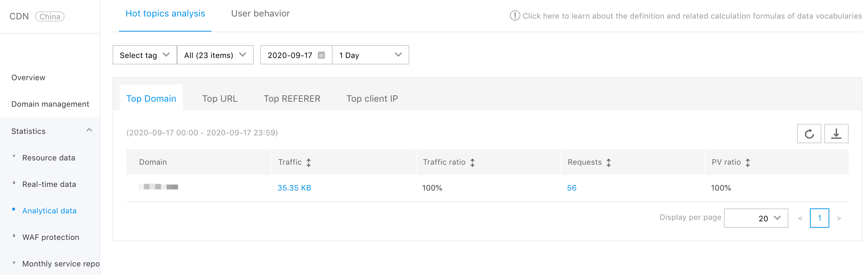Click the blurred domain name cell

[x=158, y=187]
